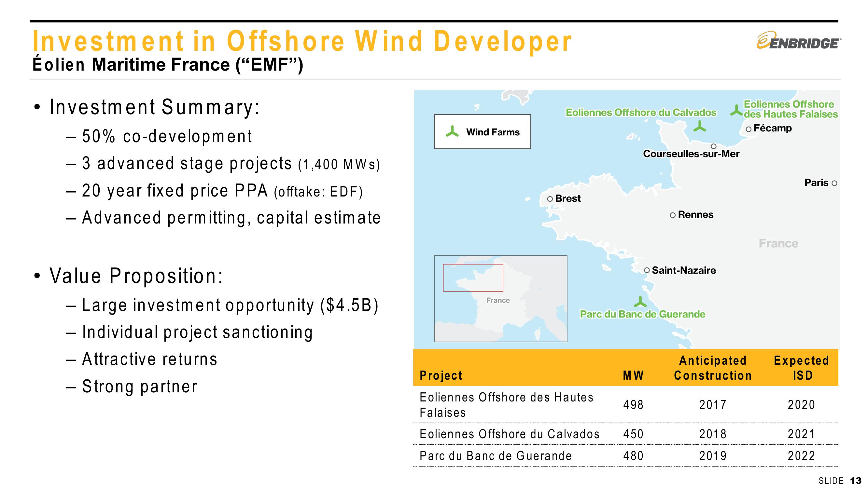868x488 pixels.
Task: Click the 2018 anticipated construction cell
Action: pos(713,434)
